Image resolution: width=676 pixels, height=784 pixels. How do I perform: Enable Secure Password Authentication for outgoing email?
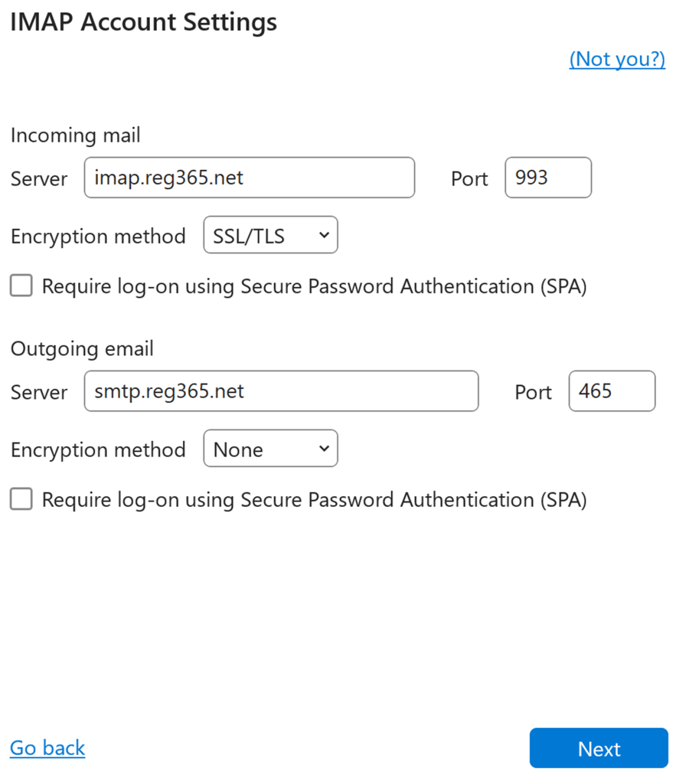click(x=21, y=499)
